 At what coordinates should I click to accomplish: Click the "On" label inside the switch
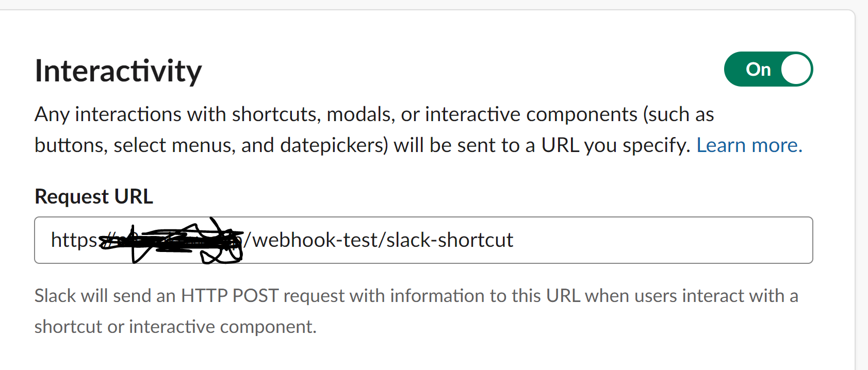click(x=758, y=69)
